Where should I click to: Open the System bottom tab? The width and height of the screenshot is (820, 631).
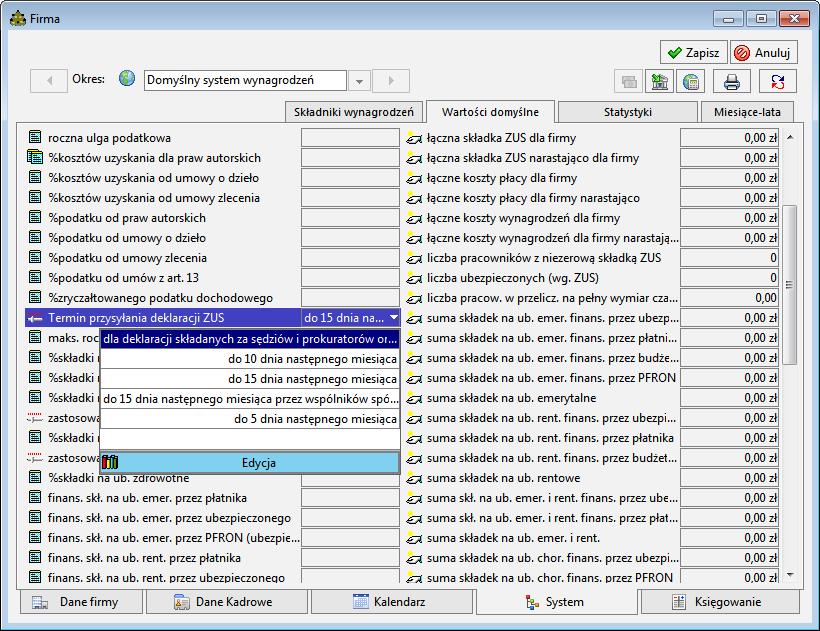556,602
